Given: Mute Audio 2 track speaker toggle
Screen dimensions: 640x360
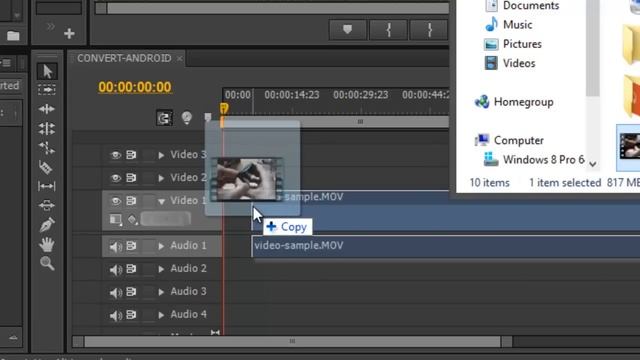Looking at the screenshot, I should [x=116, y=269].
